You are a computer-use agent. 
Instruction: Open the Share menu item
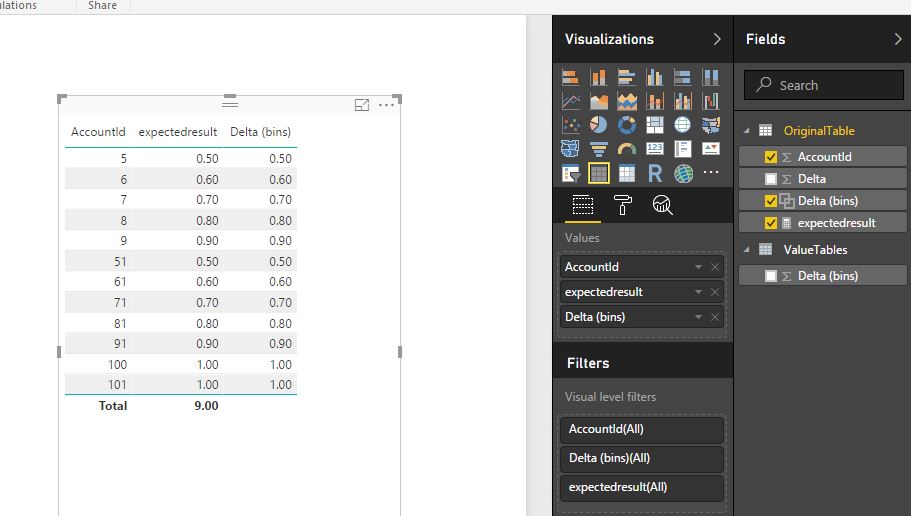[x=102, y=6]
